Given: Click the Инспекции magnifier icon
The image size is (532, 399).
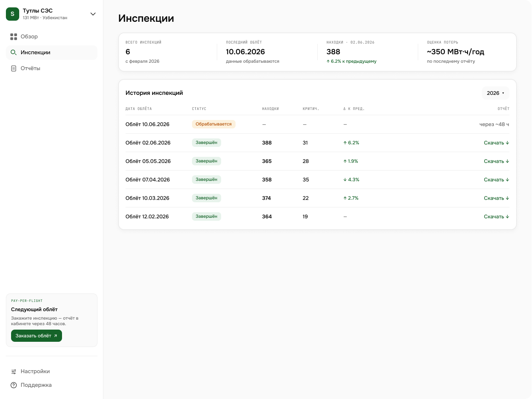Looking at the screenshot, I should [x=14, y=52].
